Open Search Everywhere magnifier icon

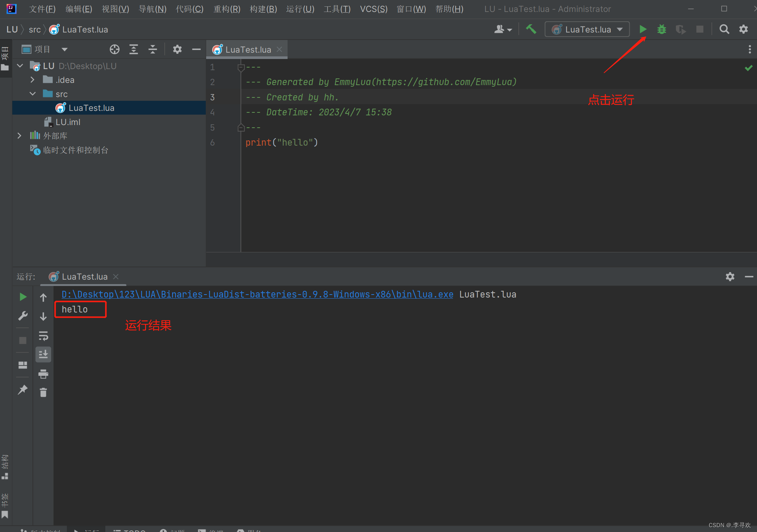click(724, 29)
